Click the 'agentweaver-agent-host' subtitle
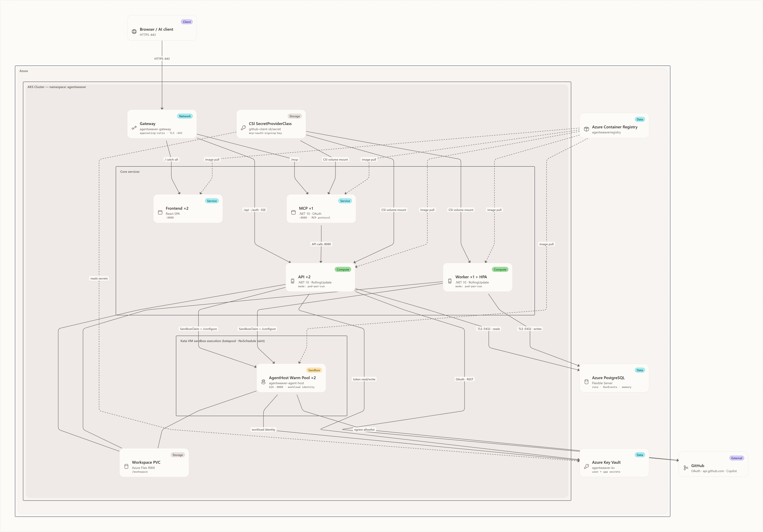 coord(286,383)
